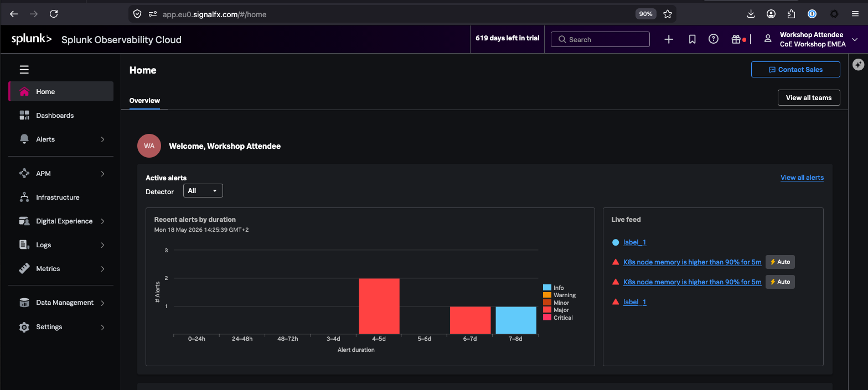868x390 pixels.
Task: Expand the Alerts sidebar submenu chevron
Action: pyautogui.click(x=102, y=139)
